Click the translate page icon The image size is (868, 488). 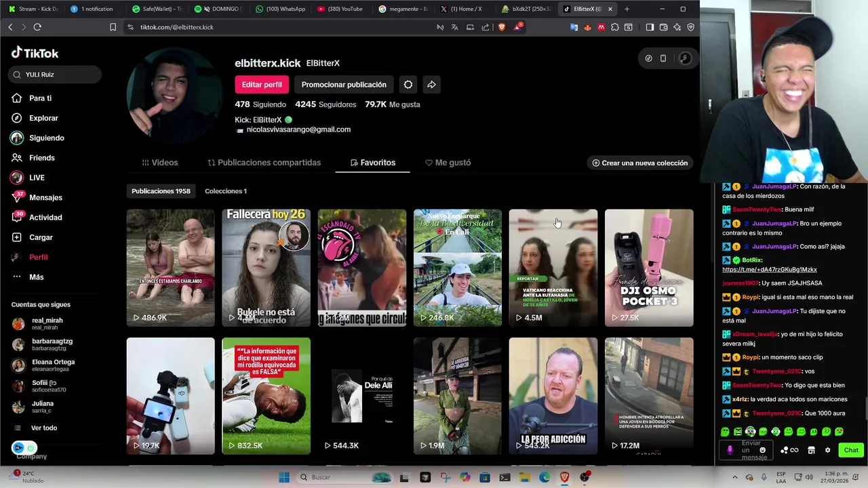[454, 27]
